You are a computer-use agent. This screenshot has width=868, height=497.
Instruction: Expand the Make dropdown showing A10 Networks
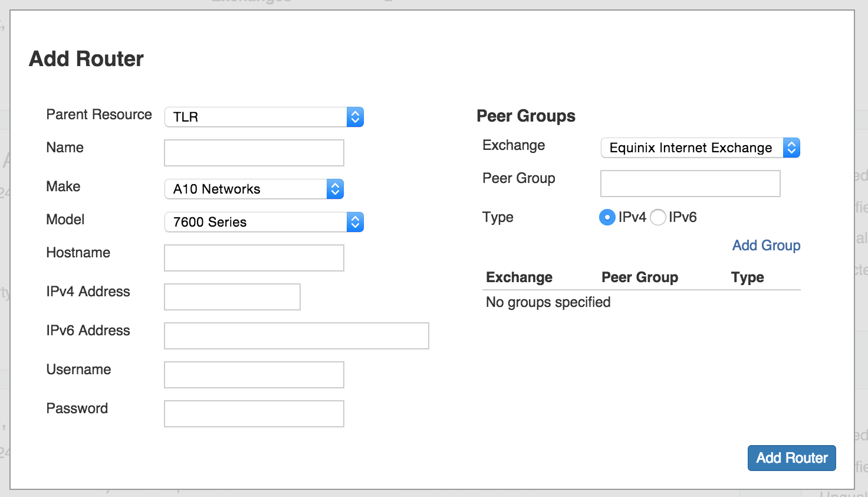(254, 189)
